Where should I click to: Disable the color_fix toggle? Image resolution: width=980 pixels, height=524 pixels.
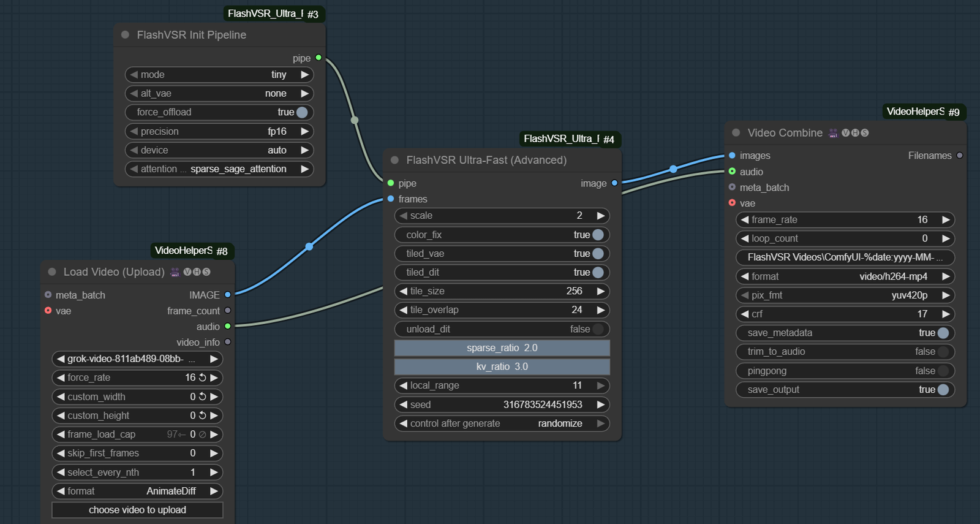coord(598,235)
